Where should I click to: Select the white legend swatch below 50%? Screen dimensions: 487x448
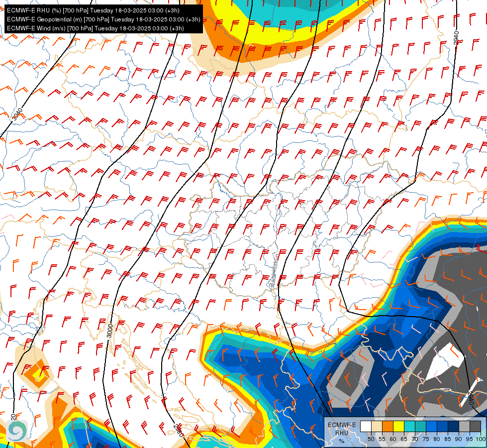[366, 426]
